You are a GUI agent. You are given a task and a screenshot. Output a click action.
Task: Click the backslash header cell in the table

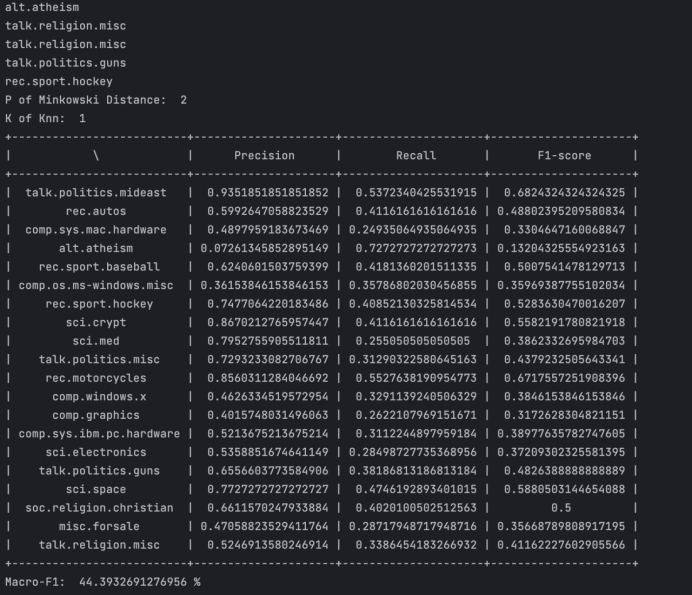96,155
